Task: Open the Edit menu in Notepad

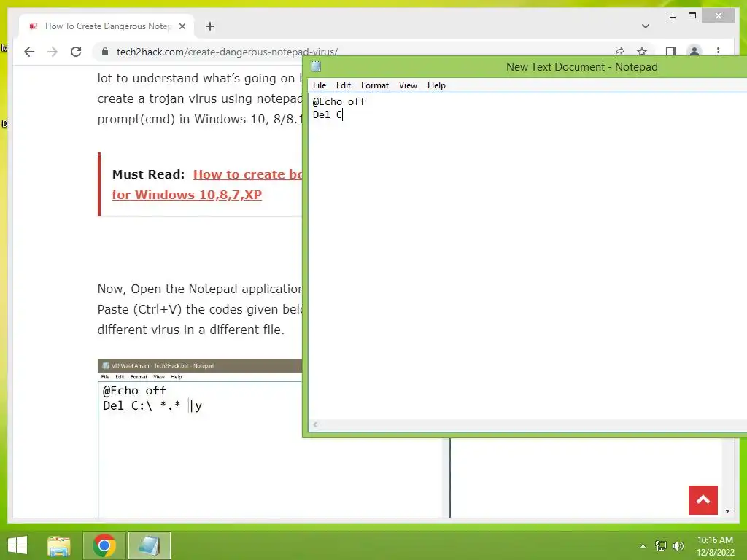Action: pyautogui.click(x=344, y=85)
